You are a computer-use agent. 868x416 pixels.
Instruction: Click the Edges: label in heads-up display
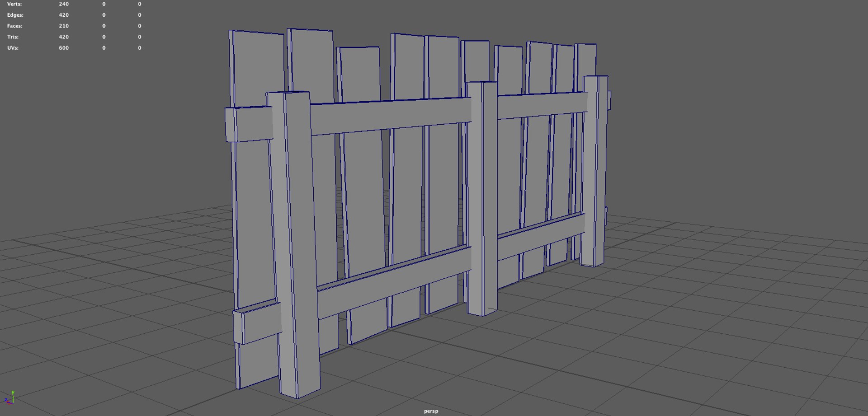tap(15, 15)
